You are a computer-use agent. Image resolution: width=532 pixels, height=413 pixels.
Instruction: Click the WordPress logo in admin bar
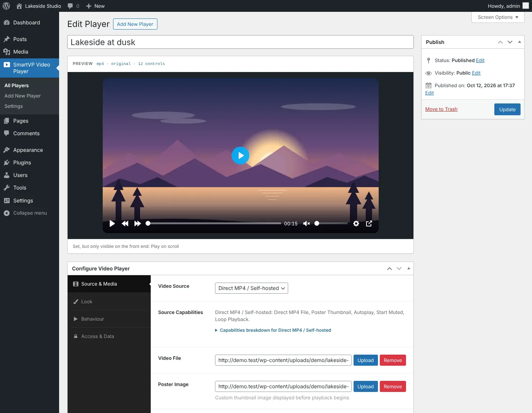click(x=6, y=6)
